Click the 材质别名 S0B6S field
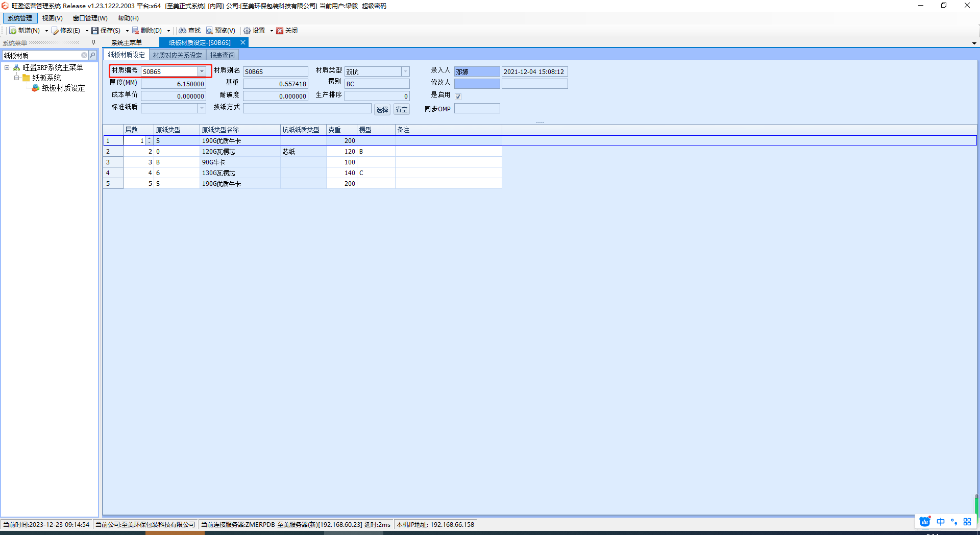This screenshot has height=535, width=980. pos(276,71)
